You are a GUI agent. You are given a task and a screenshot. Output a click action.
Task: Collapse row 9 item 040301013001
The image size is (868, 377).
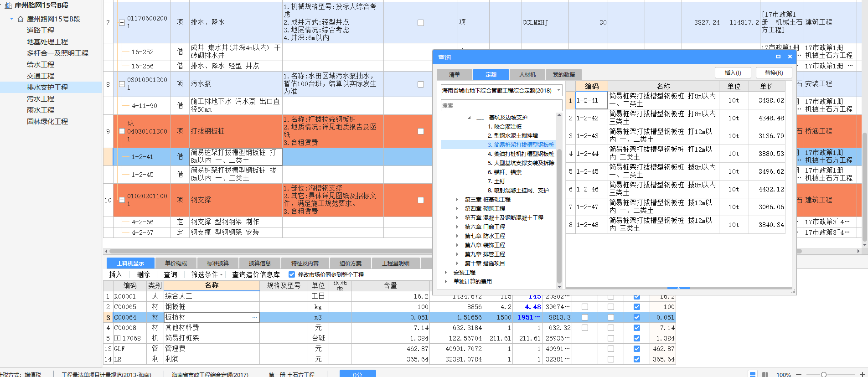[122, 131]
